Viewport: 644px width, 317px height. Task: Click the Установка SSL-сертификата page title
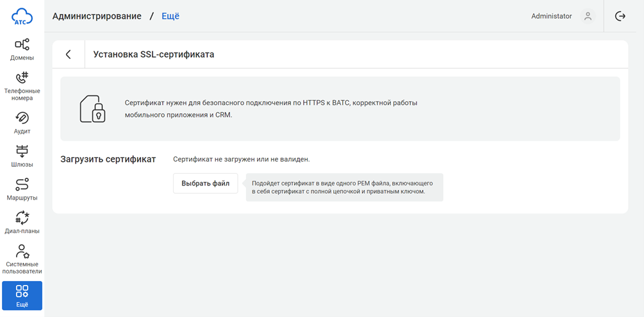coord(154,55)
